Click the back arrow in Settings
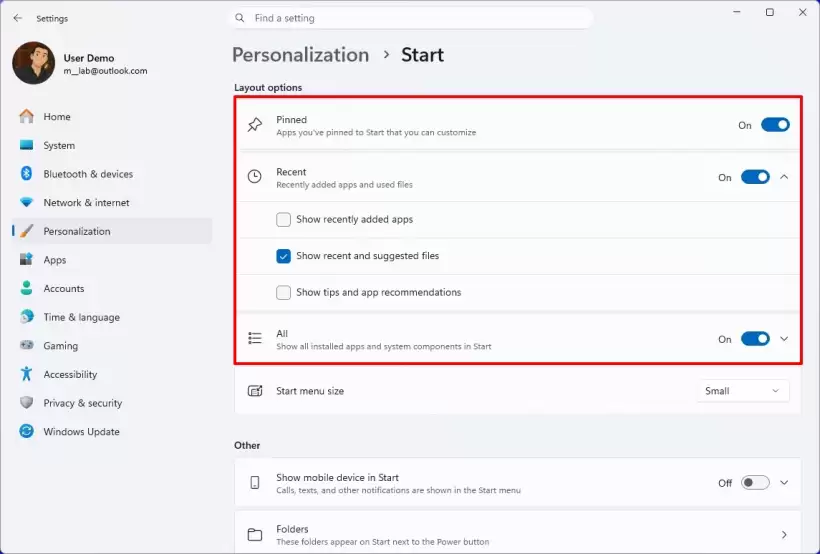The width and height of the screenshot is (820, 554). pyautogui.click(x=18, y=18)
